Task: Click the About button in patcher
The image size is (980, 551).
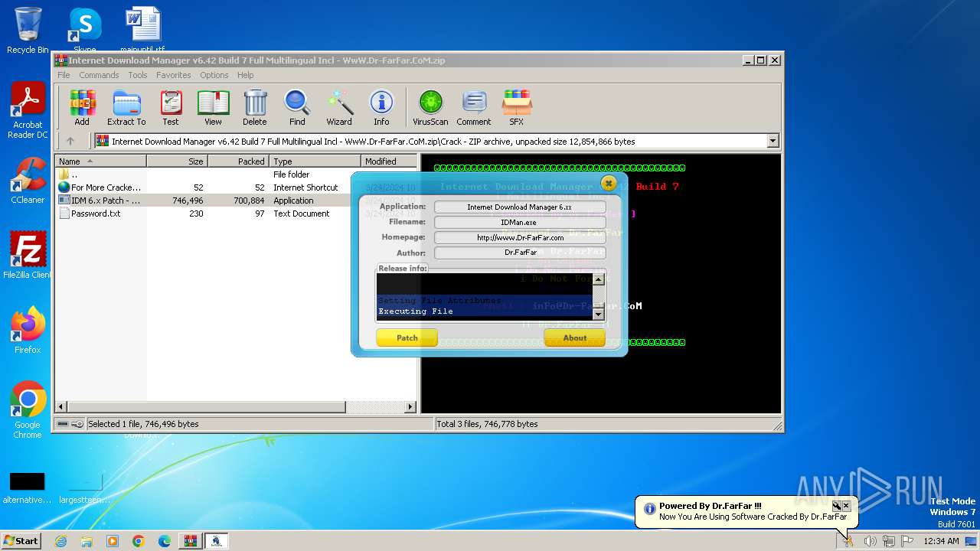Action: point(575,337)
